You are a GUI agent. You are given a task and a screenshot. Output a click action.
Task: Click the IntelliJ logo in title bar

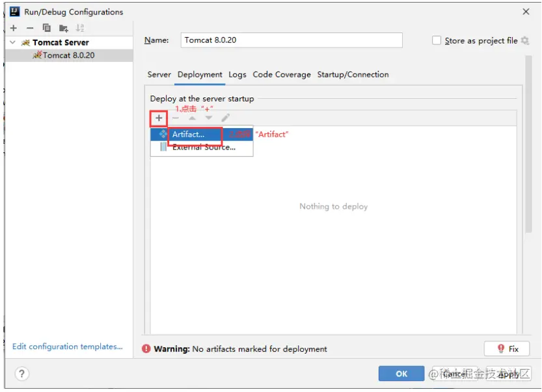coord(14,12)
